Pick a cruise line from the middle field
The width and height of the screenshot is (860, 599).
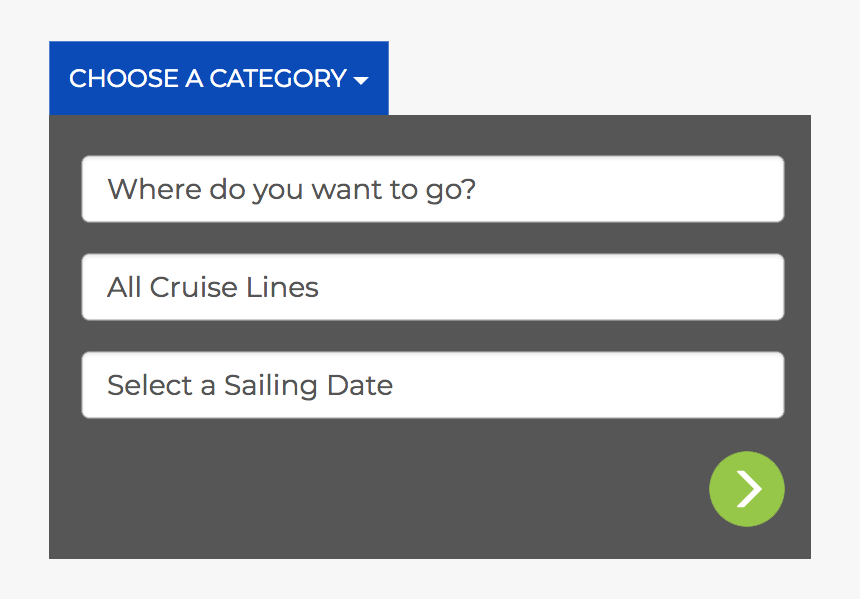click(x=432, y=287)
